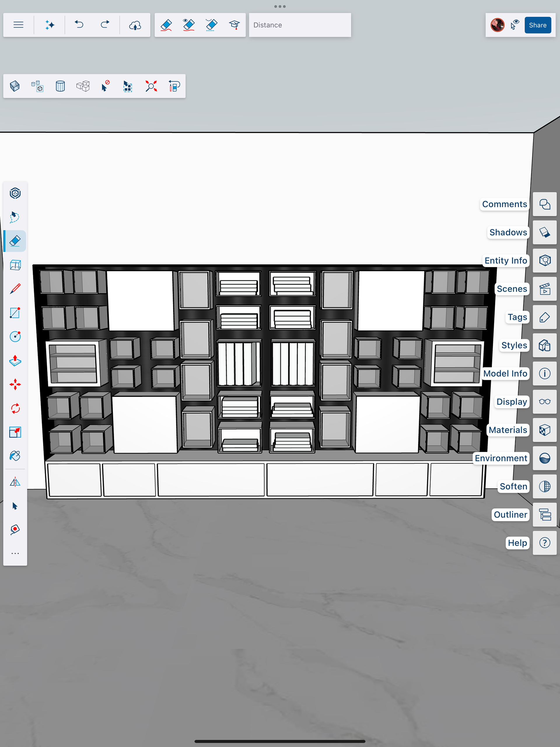The image size is (560, 747).
Task: Open the Shadows settings panel
Action: [x=545, y=232]
